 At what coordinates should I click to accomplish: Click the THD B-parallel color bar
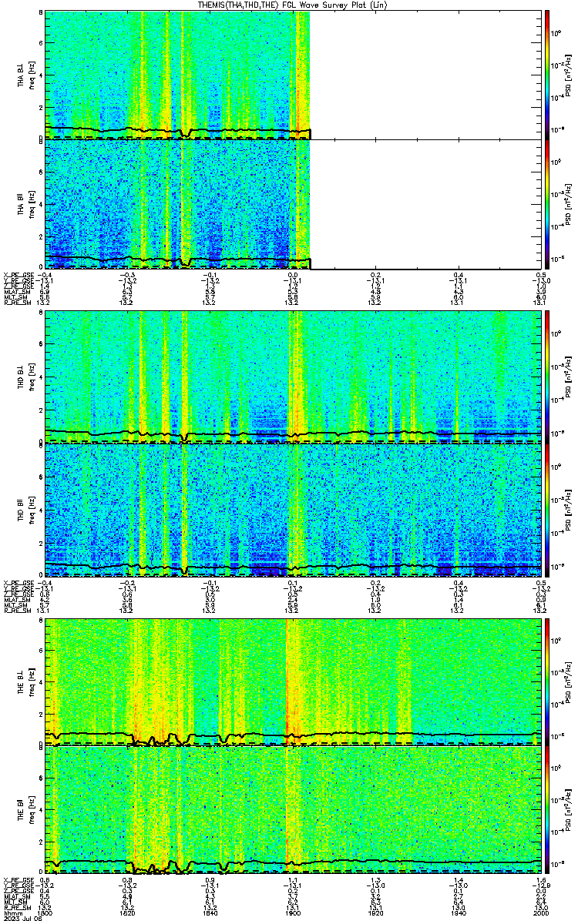click(x=546, y=509)
